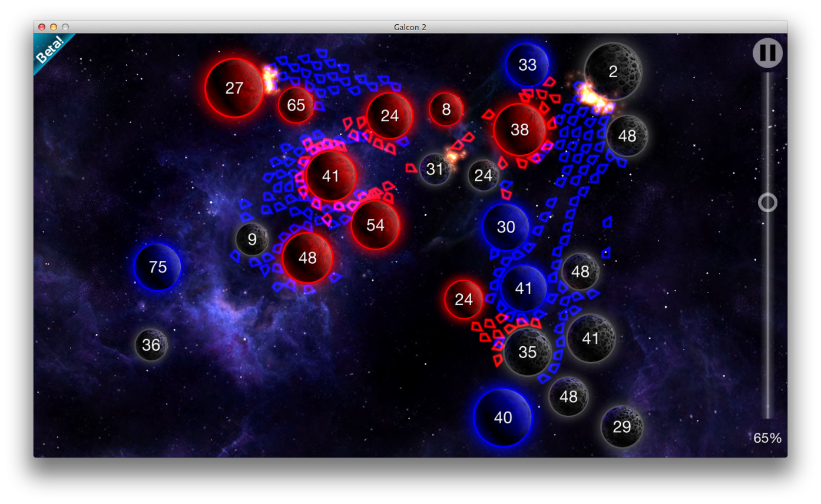Viewport: 821px width, 504px height.
Task: Select the grey planet showing 41
Action: pyautogui.click(x=591, y=339)
